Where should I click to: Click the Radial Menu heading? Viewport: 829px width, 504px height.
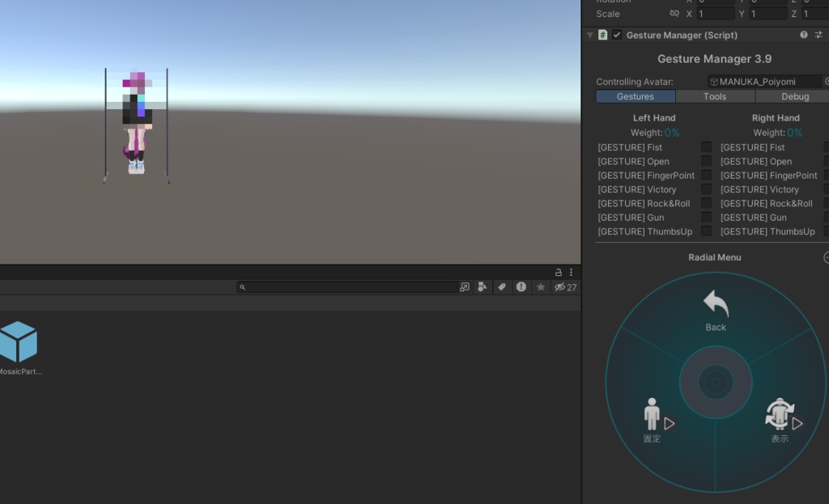(715, 257)
